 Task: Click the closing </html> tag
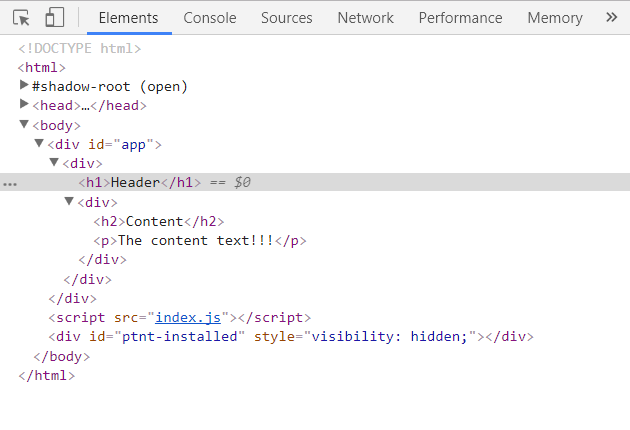click(47, 375)
